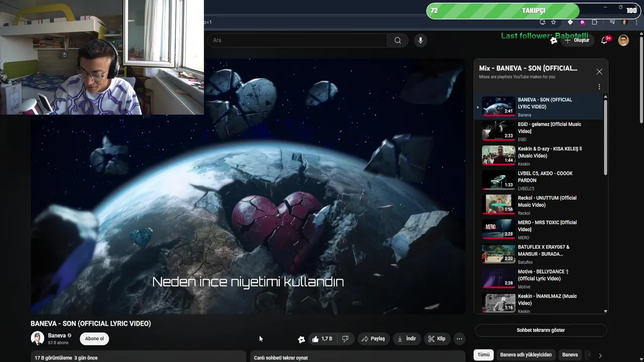Play BATUFLEX X ERAY067 & MANSUR - BURADA

[x=538, y=254]
